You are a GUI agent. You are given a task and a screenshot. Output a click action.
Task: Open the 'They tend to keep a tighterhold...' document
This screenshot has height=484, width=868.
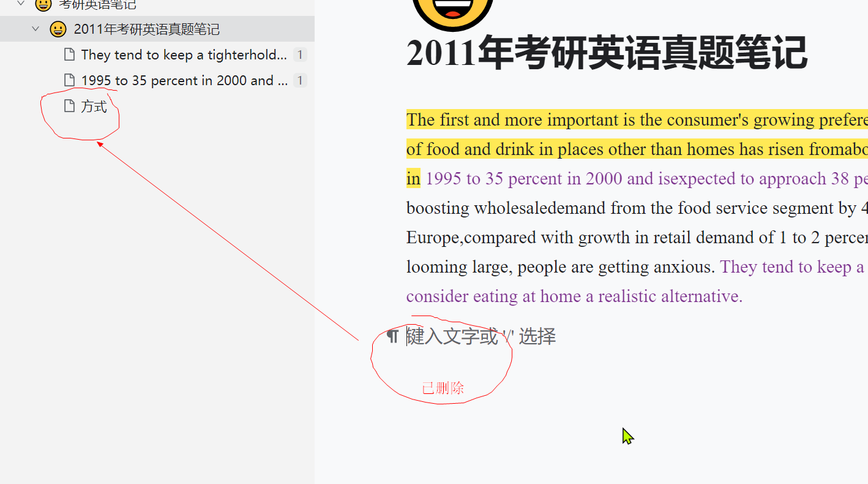coord(184,55)
